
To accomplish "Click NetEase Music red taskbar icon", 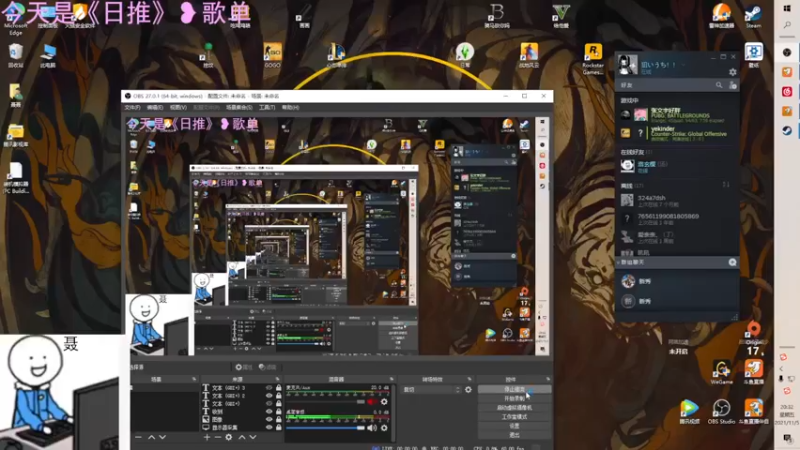I will pyautogui.click(x=787, y=92).
